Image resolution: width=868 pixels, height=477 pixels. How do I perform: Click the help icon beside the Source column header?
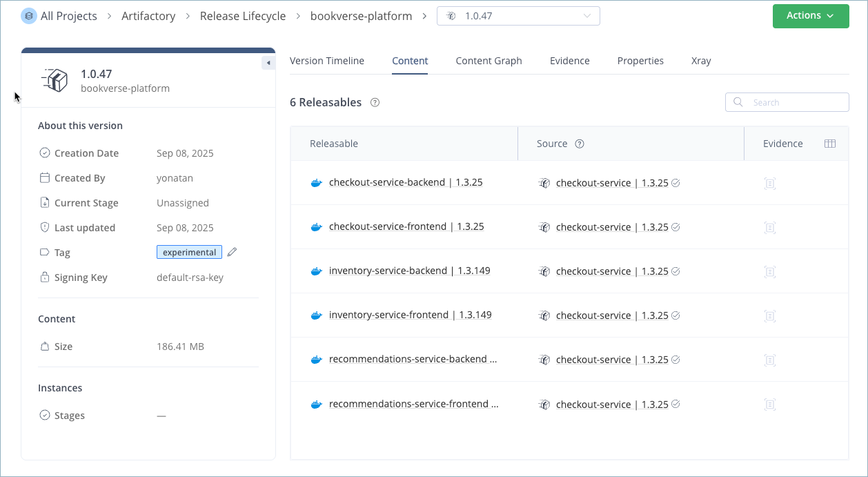[579, 144]
